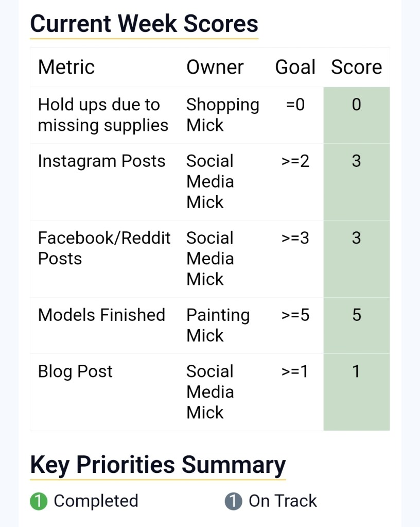Open the Key Priorities Summary heading
The image size is (420, 527).
tap(157, 465)
